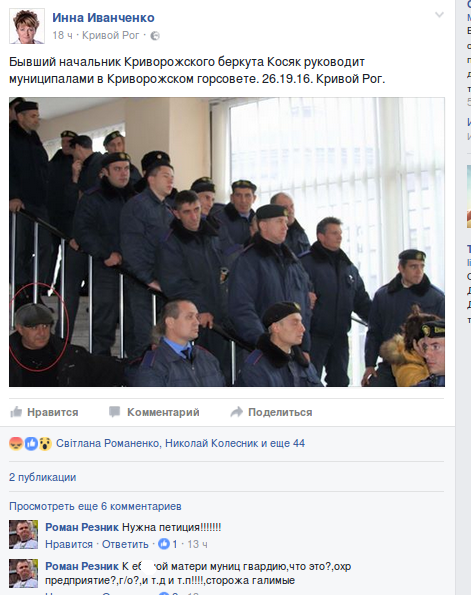The width and height of the screenshot is (471, 595).
Task: Click the wow reaction emoji icon
Action: (45, 443)
